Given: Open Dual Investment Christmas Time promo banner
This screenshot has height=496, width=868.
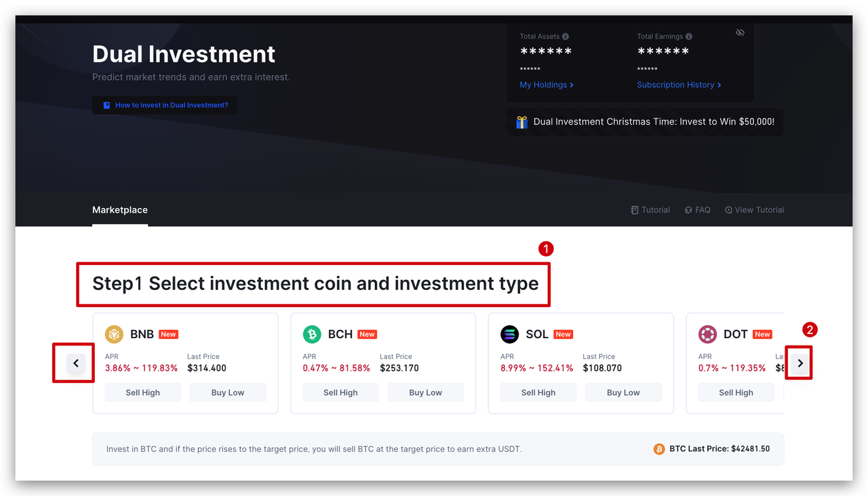Looking at the screenshot, I should [654, 122].
